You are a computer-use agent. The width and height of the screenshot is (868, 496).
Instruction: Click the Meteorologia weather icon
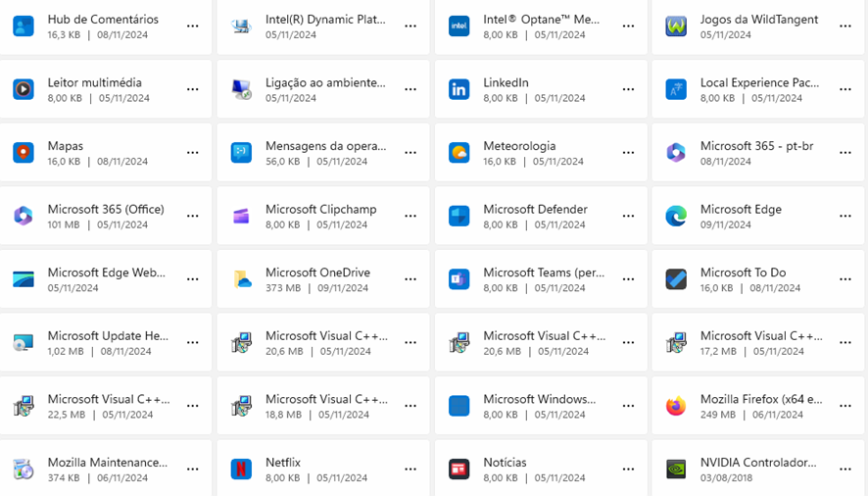458,152
